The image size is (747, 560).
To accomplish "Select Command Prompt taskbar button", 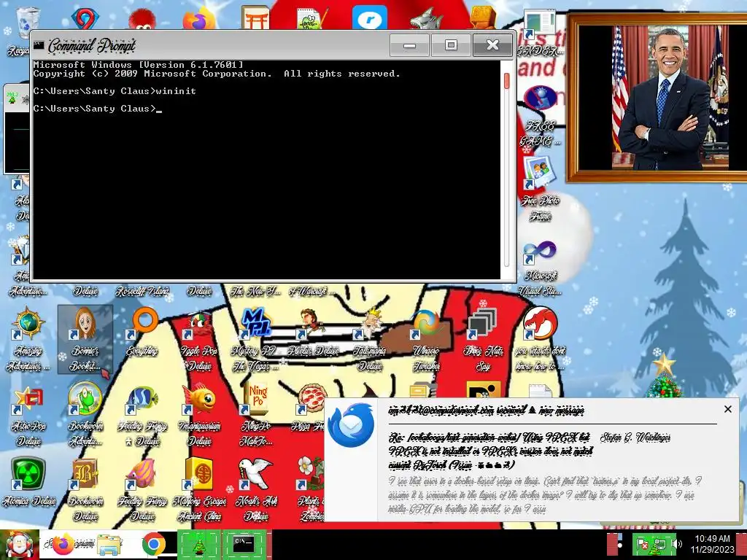I will [244, 545].
